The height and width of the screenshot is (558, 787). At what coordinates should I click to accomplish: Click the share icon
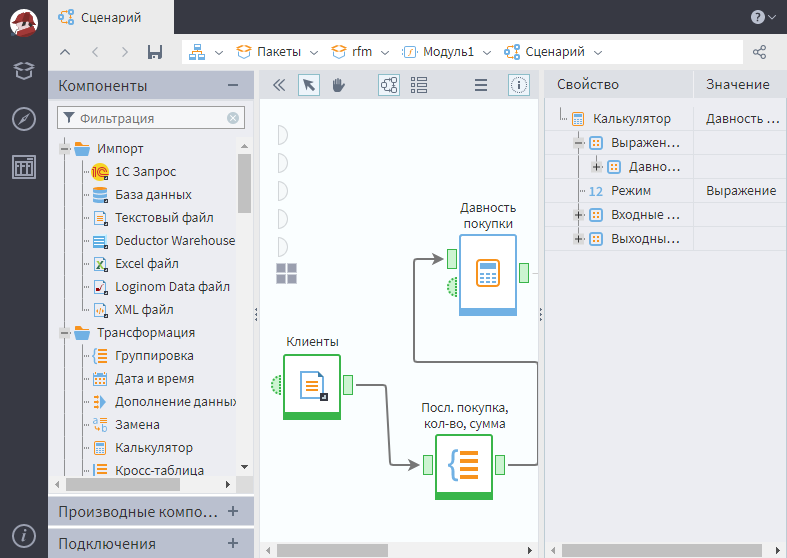point(759,52)
